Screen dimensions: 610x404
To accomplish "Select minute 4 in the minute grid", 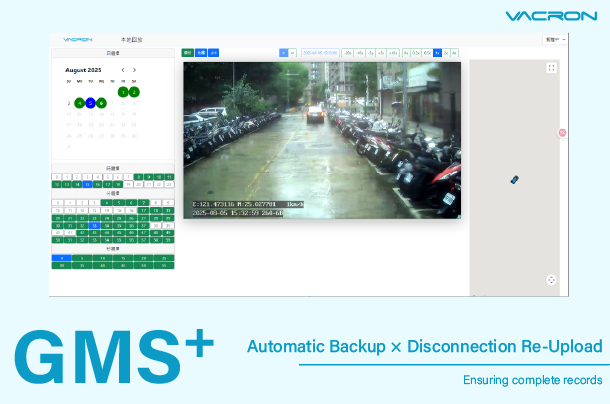I will point(107,202).
